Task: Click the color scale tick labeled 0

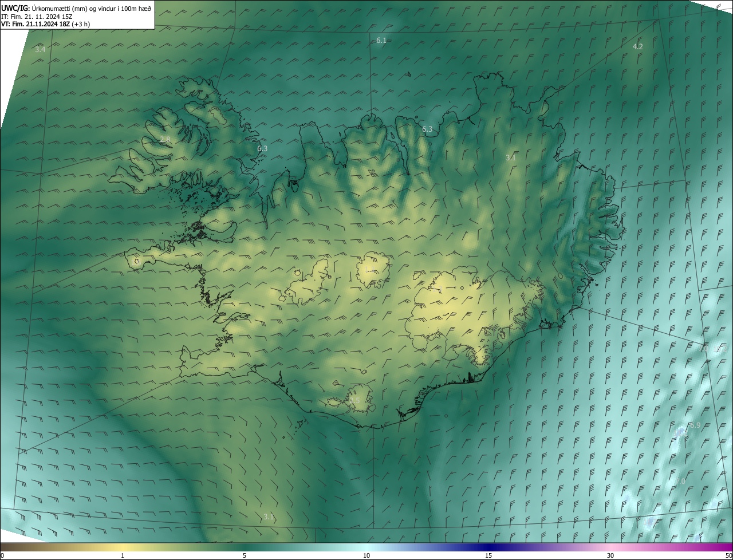Action: click(2, 555)
